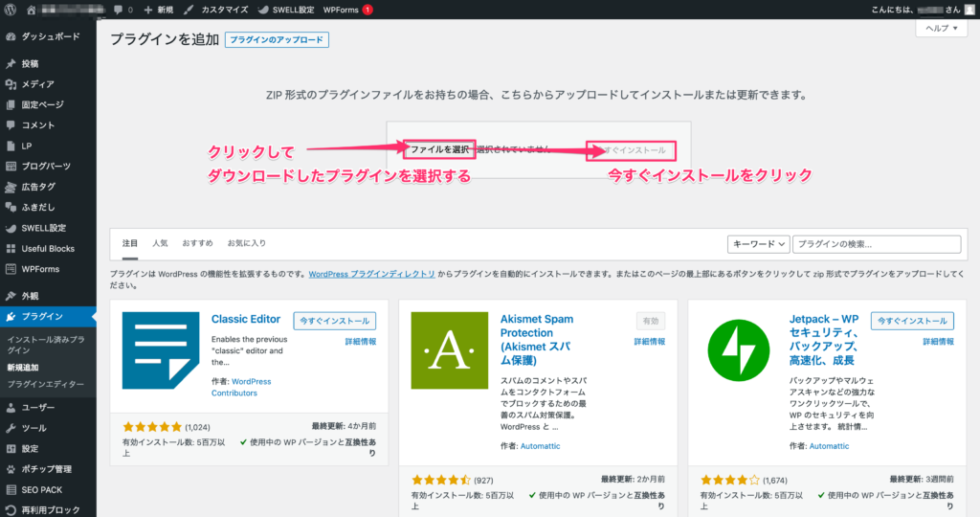Open Classic Editor title link
Screen dimensions: 980x517
pyautogui.click(x=246, y=319)
